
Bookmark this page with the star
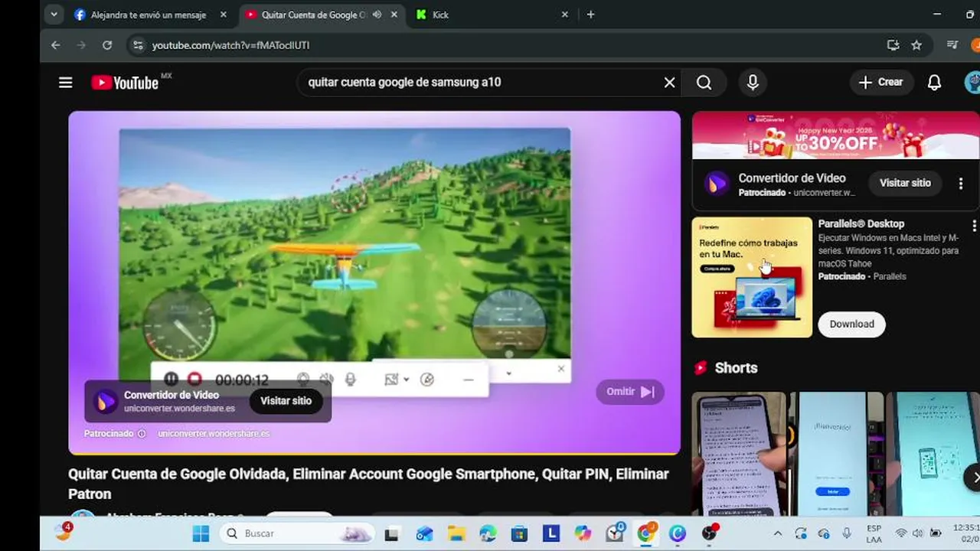[916, 45]
